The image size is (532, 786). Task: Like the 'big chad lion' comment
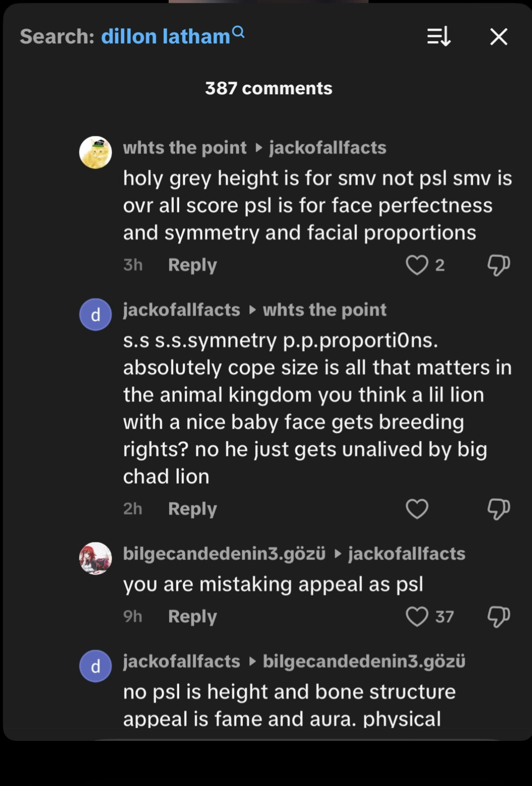tap(416, 509)
